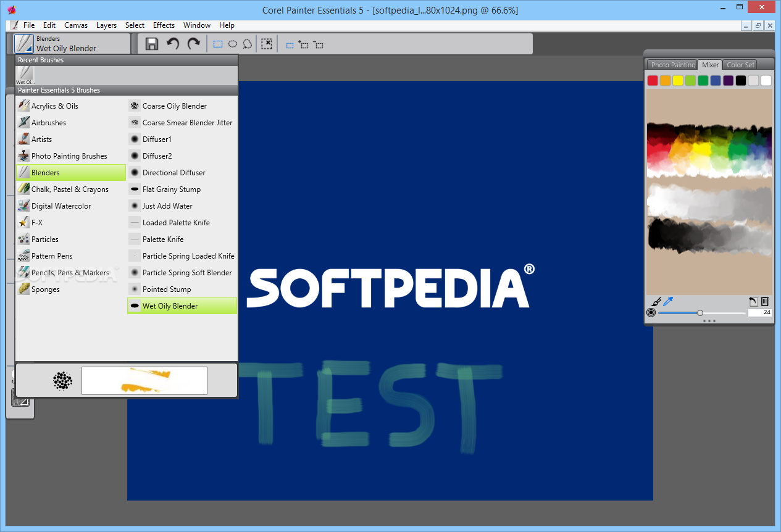Choose the Pointed Stump variant
The width and height of the screenshot is (781, 532).
click(182, 289)
